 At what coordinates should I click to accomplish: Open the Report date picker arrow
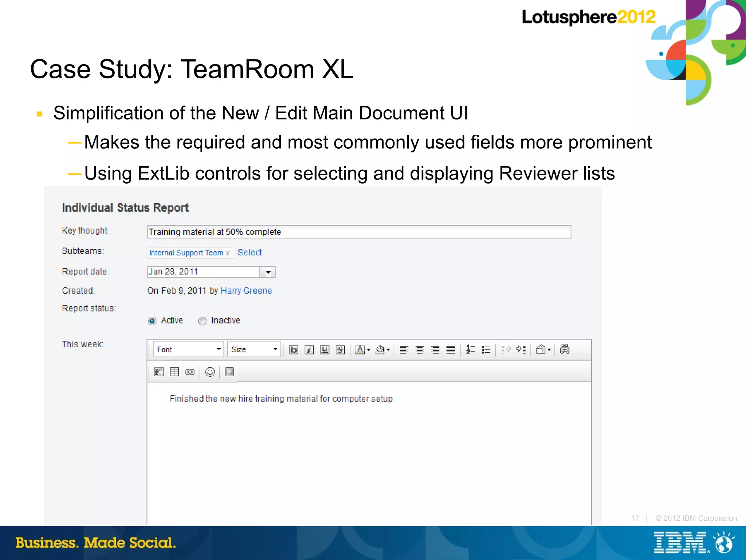click(x=268, y=272)
